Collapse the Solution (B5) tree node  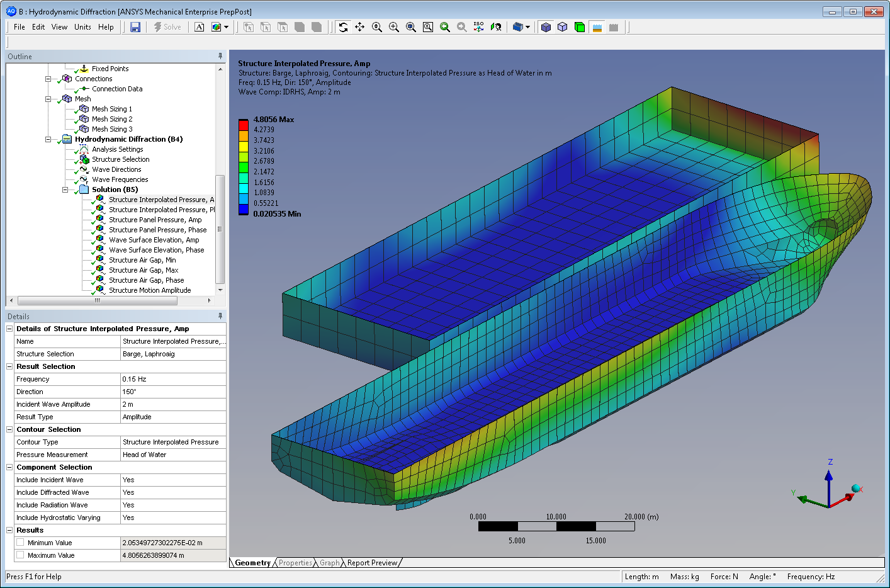coord(65,189)
